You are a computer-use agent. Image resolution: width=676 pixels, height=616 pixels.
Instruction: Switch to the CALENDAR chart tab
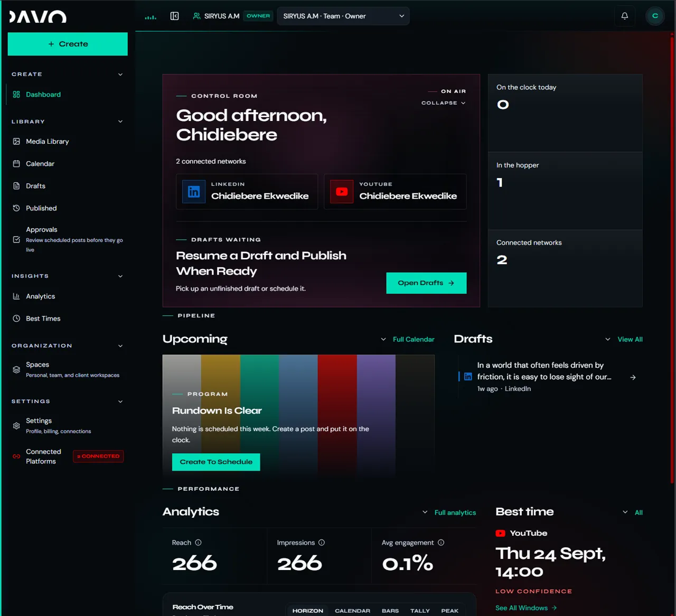352,611
